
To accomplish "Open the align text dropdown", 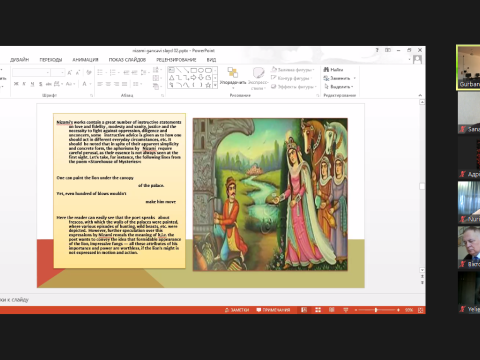I will pyautogui.click(x=156, y=78).
